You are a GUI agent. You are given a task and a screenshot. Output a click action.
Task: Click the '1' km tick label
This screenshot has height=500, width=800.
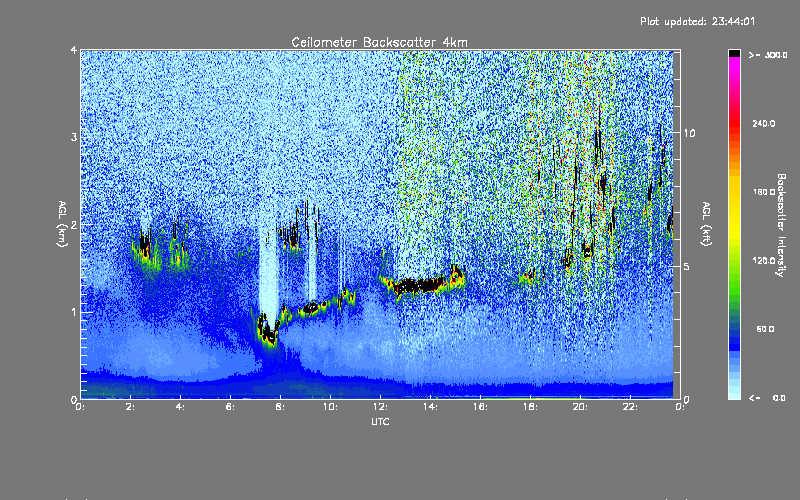(74, 312)
